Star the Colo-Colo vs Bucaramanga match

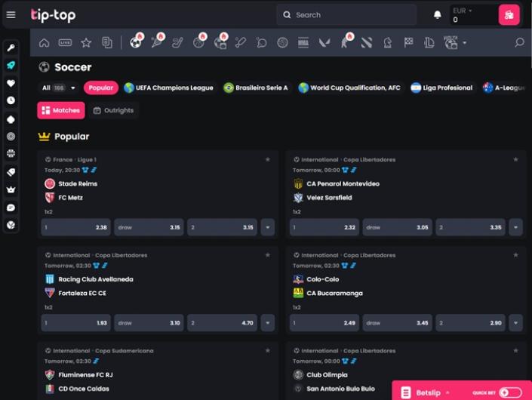pos(515,255)
